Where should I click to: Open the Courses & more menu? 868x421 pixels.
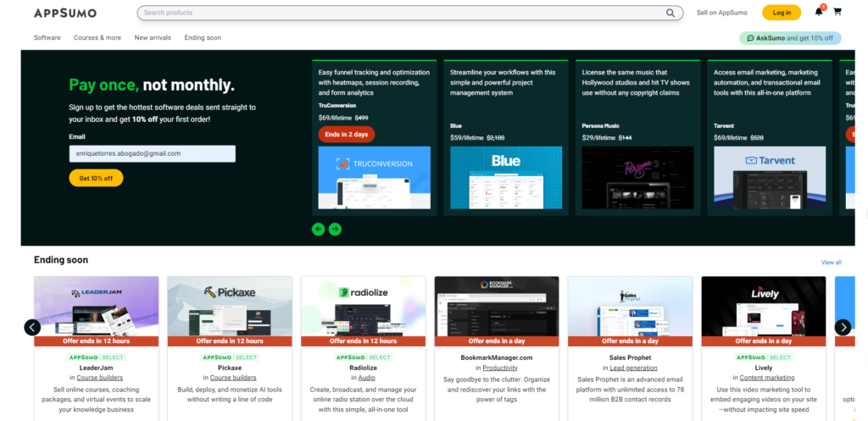(x=97, y=37)
